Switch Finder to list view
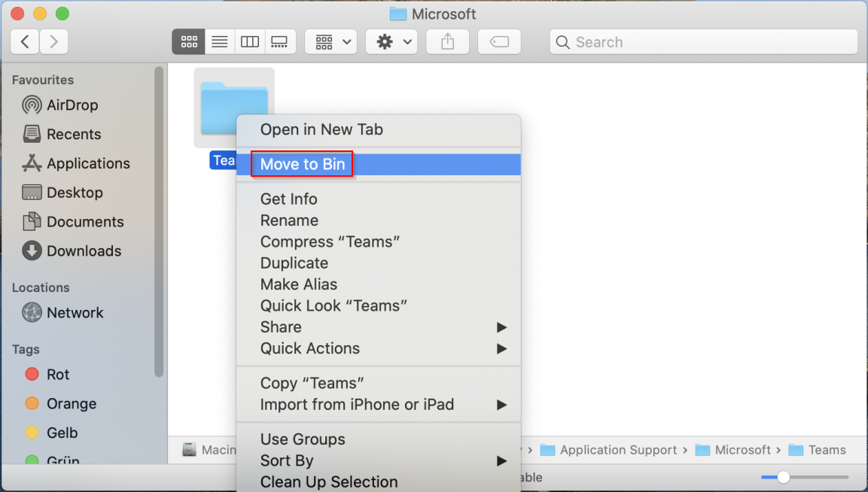868x492 pixels. pos(219,41)
